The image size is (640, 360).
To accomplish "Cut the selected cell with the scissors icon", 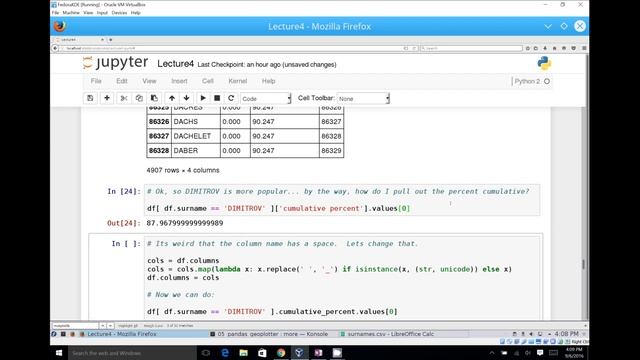I will [x=124, y=98].
